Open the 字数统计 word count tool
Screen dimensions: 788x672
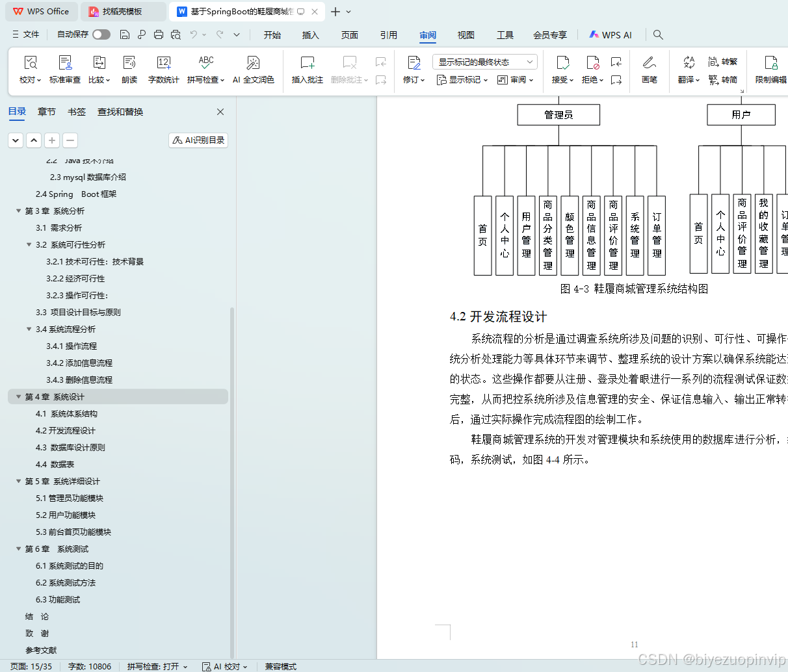coord(163,68)
